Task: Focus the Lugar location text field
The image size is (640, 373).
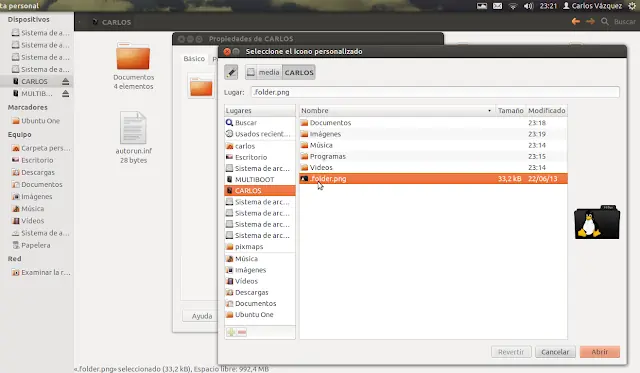Action: (435, 92)
